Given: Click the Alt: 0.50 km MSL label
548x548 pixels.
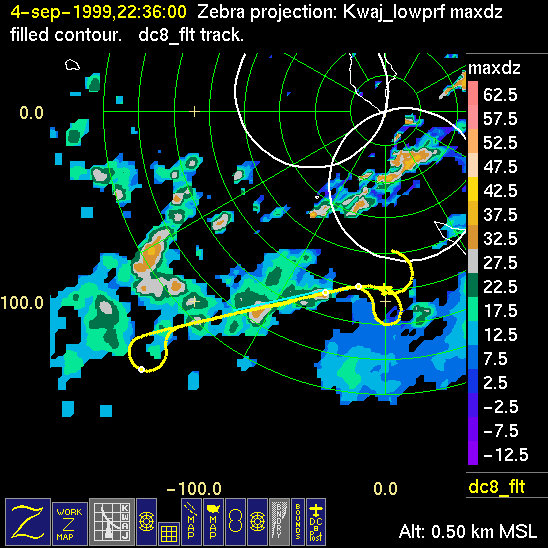Looking at the screenshot, I should [468, 532].
